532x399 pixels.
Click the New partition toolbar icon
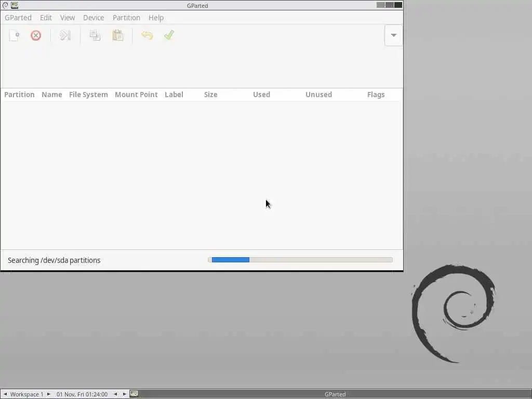click(x=15, y=35)
